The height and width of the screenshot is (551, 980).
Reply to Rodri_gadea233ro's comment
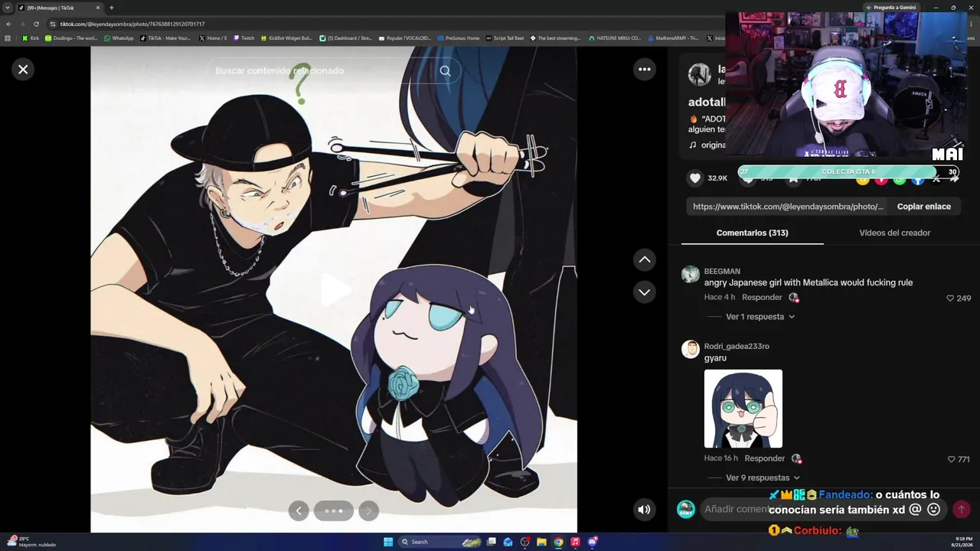pos(765,458)
